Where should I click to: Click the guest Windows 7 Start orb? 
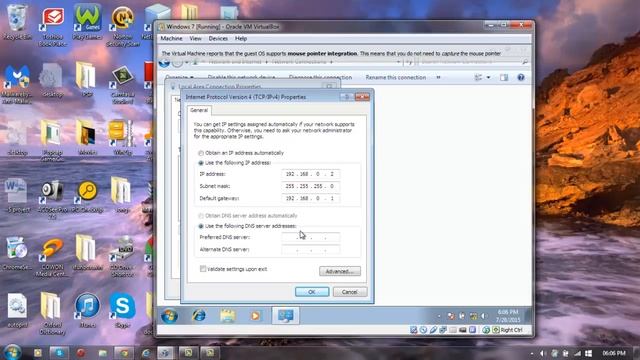(169, 316)
